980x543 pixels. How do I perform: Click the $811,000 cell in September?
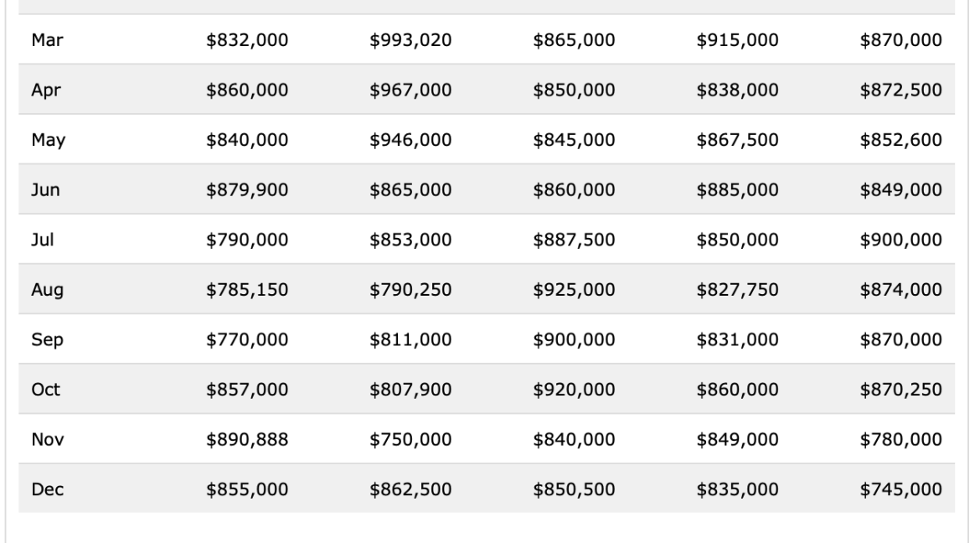411,339
